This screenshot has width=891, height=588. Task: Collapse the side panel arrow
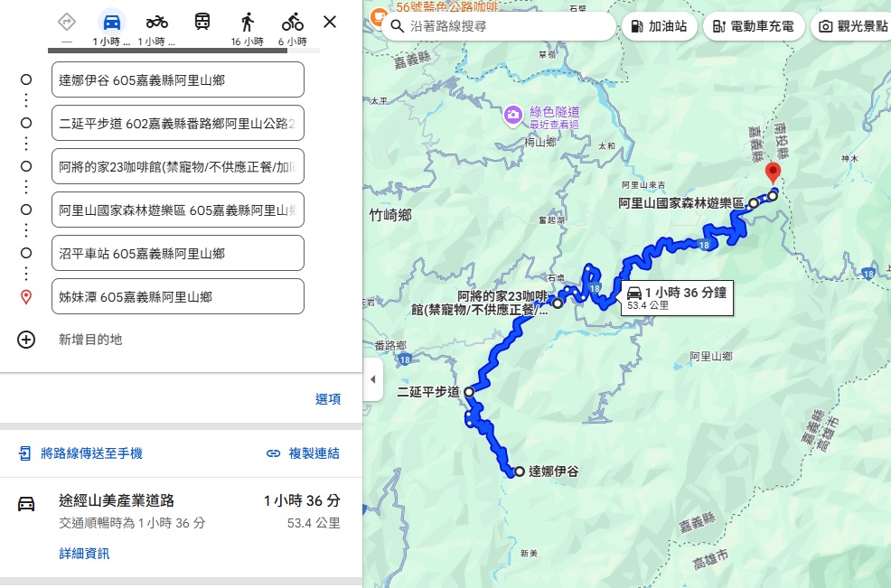(373, 379)
